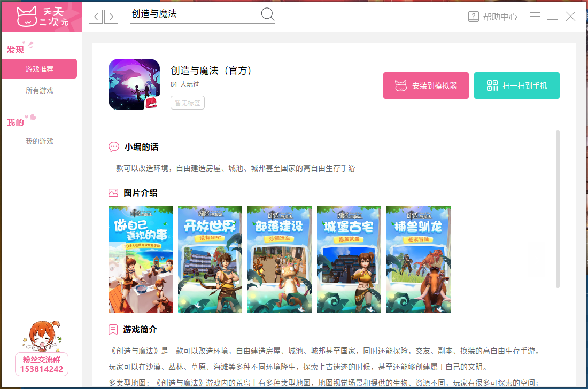Open the 捕兽驯龙 screenshot

pos(419,260)
